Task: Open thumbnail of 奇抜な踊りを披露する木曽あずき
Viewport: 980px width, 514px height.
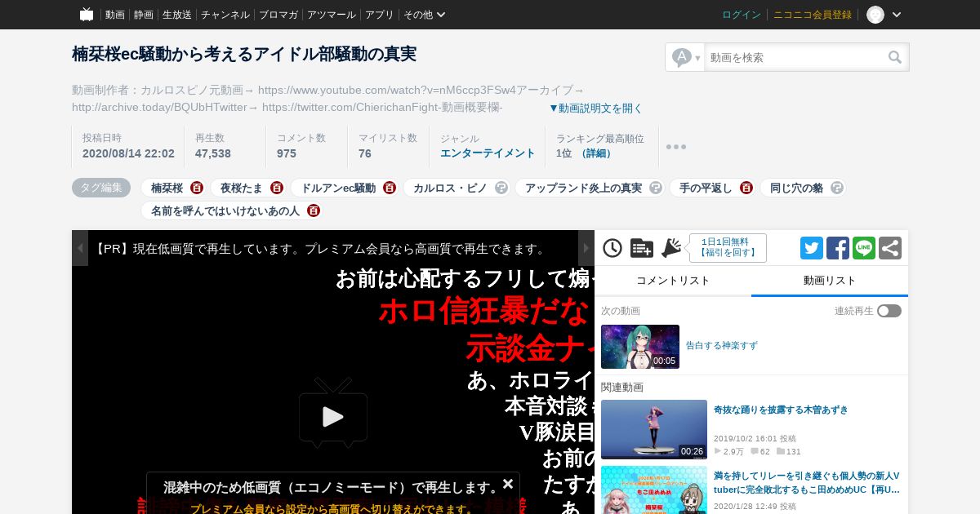Action: coord(654,429)
